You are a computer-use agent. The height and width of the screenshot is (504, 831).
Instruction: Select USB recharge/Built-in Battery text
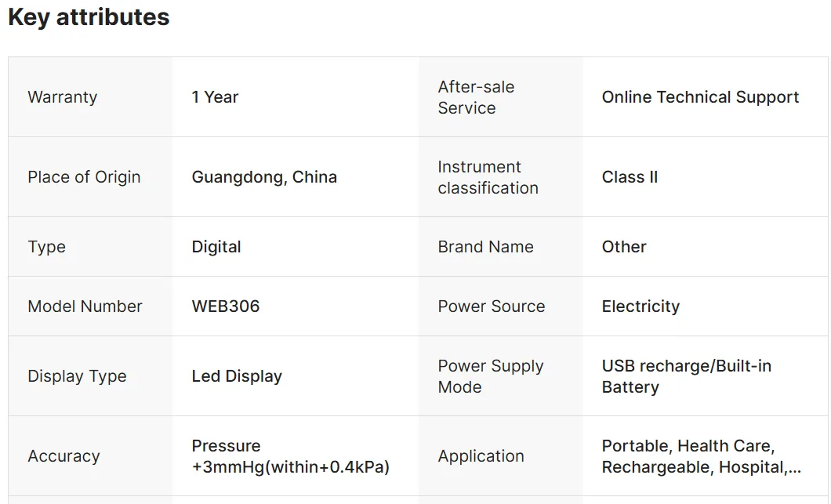pyautogui.click(x=686, y=376)
